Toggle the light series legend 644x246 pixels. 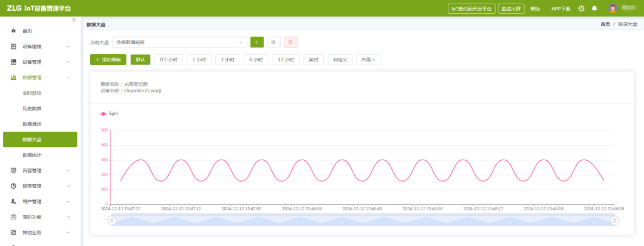click(x=109, y=113)
